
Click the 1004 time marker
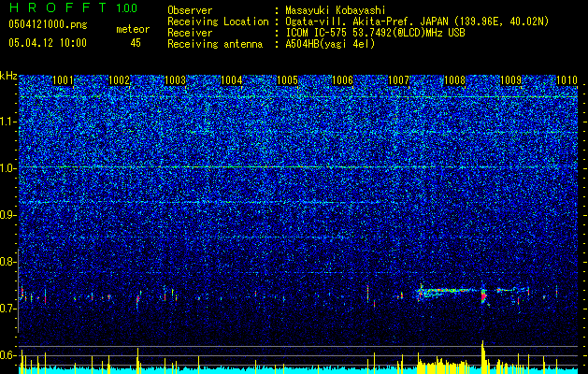click(232, 80)
